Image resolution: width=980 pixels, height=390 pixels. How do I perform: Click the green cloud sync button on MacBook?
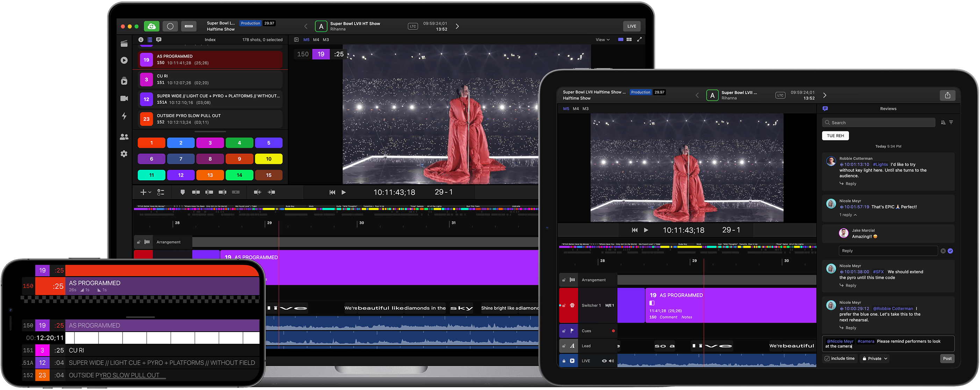pyautogui.click(x=151, y=26)
